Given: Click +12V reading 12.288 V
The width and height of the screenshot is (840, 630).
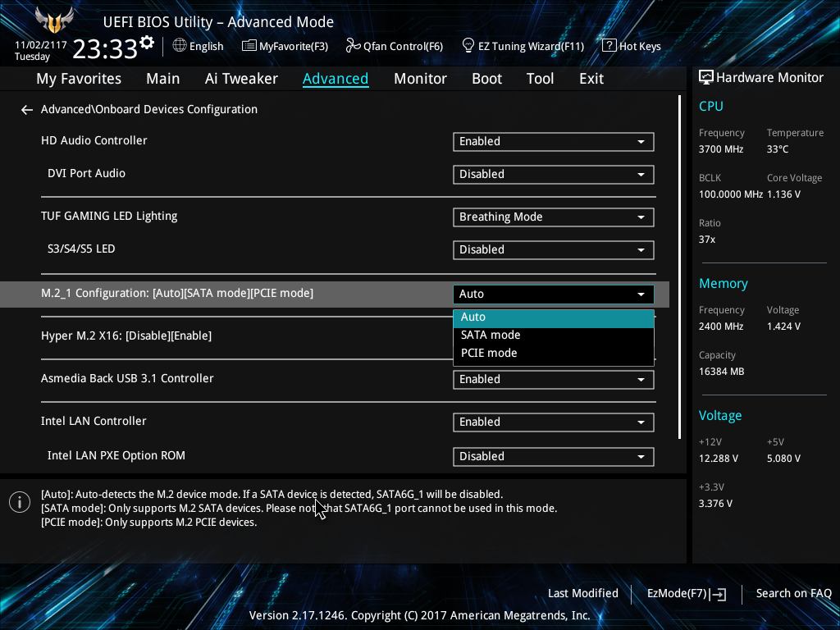Looking at the screenshot, I should click(x=719, y=459).
